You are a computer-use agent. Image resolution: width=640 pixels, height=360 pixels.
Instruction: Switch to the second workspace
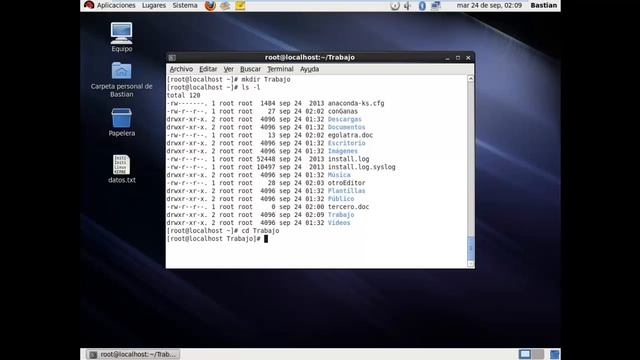538,354
